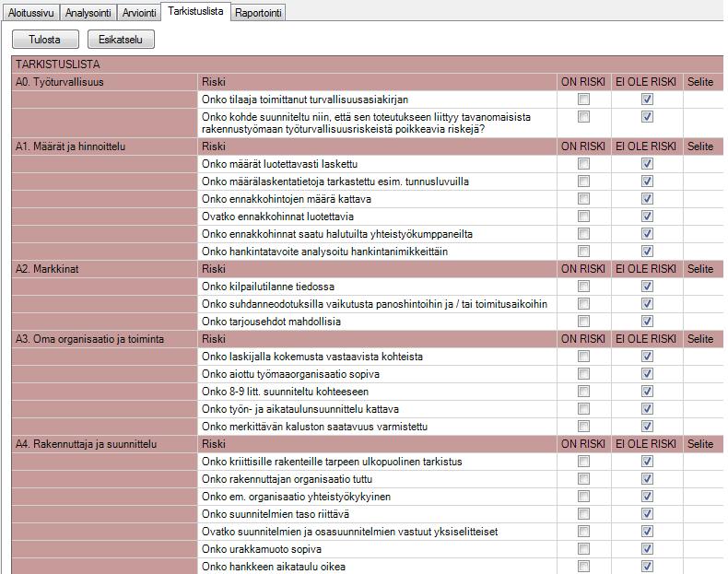This screenshot has width=728, height=574.
Task: Uncheck EI OLE RISKI for ennakkohintojen määrä kattava
Action: 647,199
